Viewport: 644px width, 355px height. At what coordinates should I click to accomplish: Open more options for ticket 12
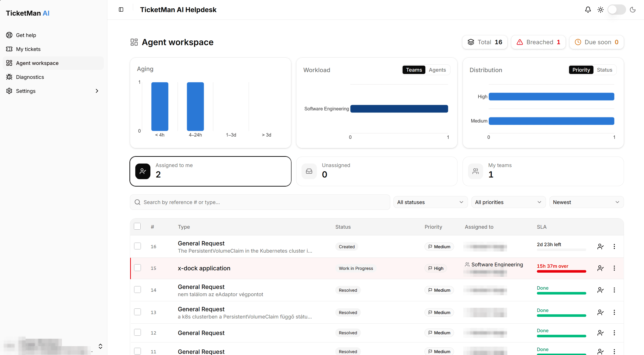coord(614,333)
